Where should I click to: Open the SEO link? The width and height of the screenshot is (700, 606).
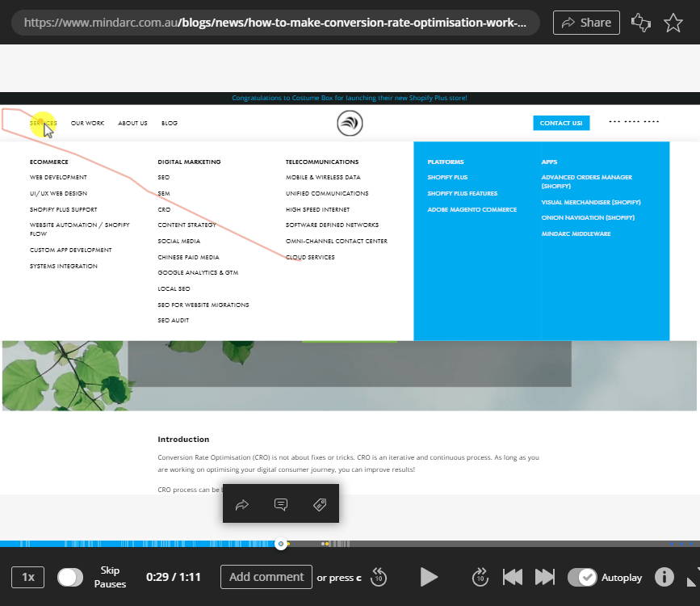pyautogui.click(x=163, y=178)
